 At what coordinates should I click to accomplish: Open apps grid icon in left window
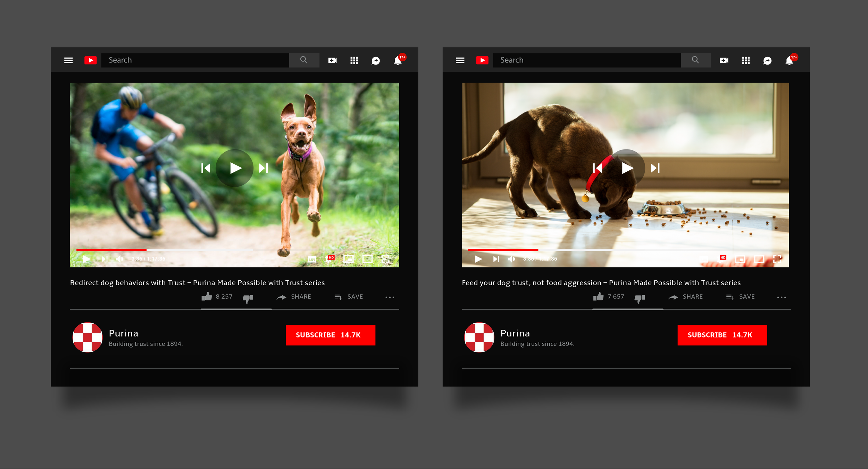pyautogui.click(x=354, y=60)
